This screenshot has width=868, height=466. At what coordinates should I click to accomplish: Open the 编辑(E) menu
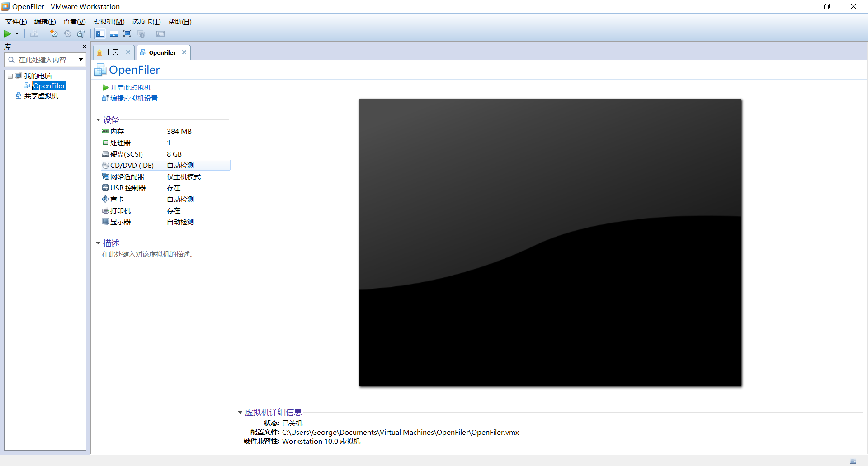(x=45, y=21)
